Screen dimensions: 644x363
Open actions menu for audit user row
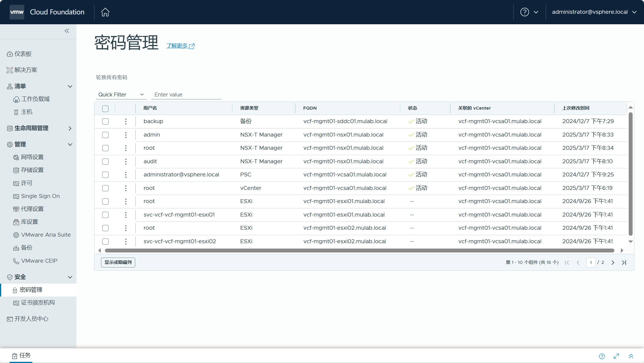pos(126,161)
